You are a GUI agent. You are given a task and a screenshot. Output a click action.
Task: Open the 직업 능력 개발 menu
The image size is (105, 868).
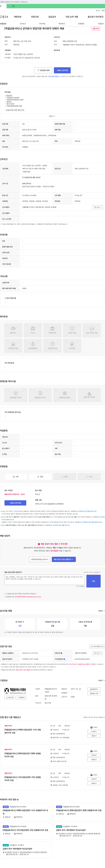(x=72, y=17)
